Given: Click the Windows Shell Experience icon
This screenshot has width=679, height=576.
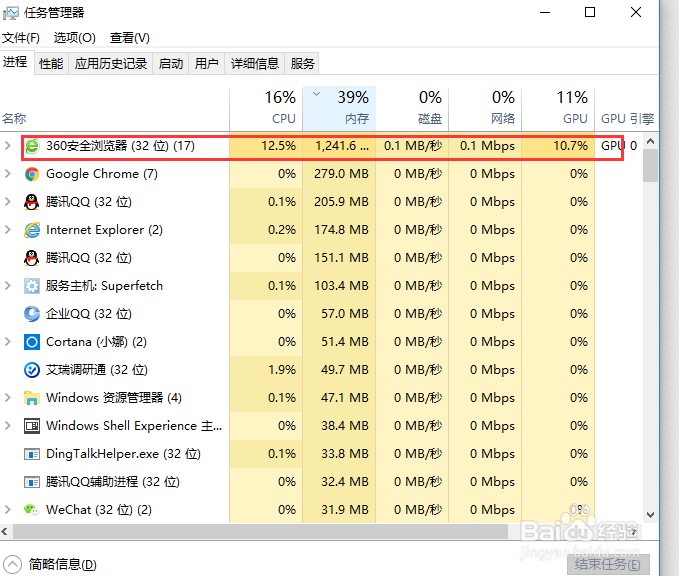Looking at the screenshot, I should (x=32, y=426).
